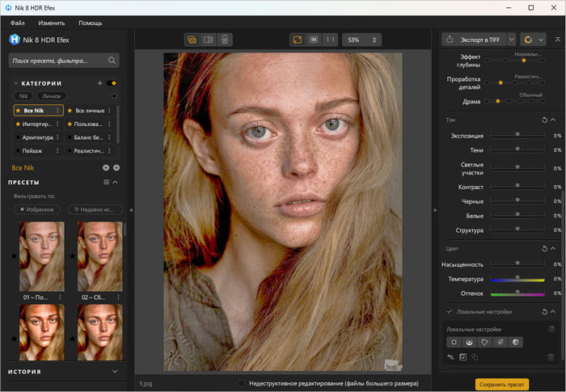Click the Сохранить пресет button
Viewport: 566px width, 392px height.
(501, 384)
